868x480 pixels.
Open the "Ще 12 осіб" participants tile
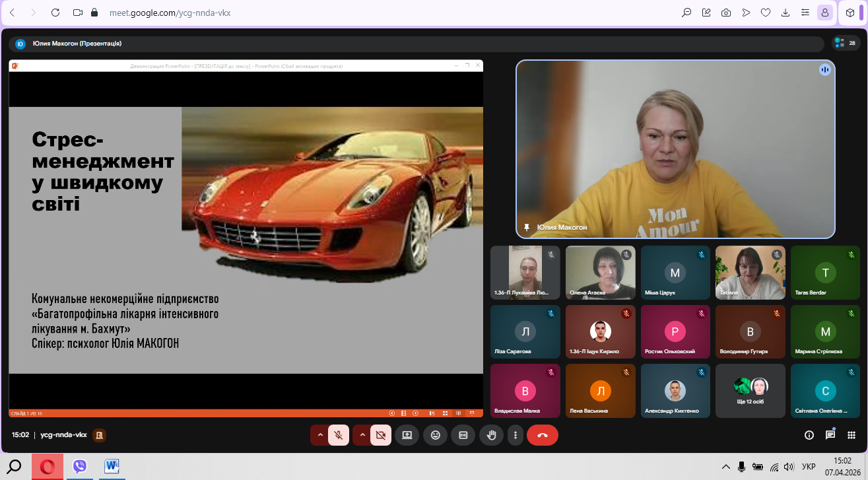click(x=751, y=391)
